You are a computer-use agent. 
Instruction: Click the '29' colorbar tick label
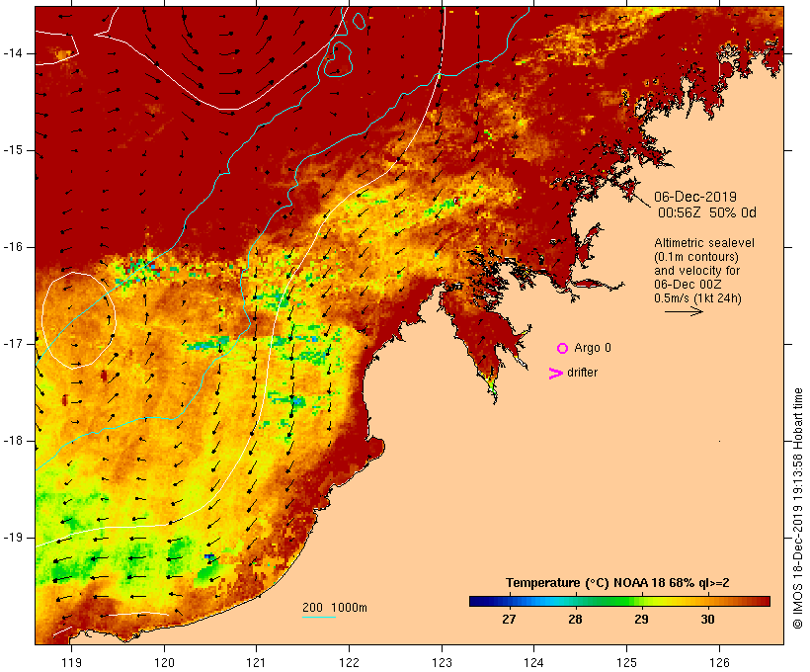(x=641, y=620)
